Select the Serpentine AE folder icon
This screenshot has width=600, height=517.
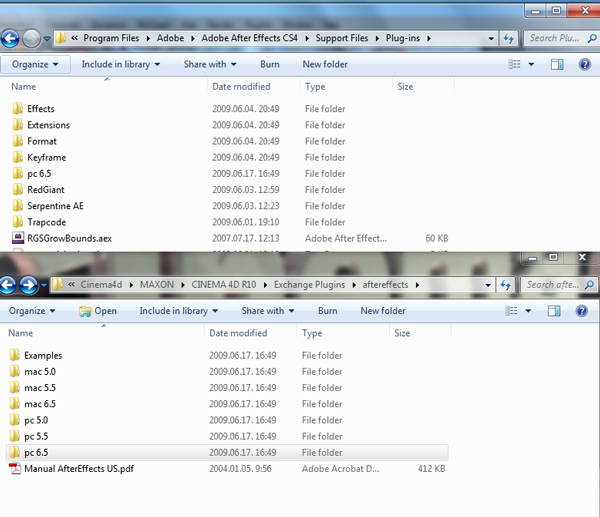(18, 206)
